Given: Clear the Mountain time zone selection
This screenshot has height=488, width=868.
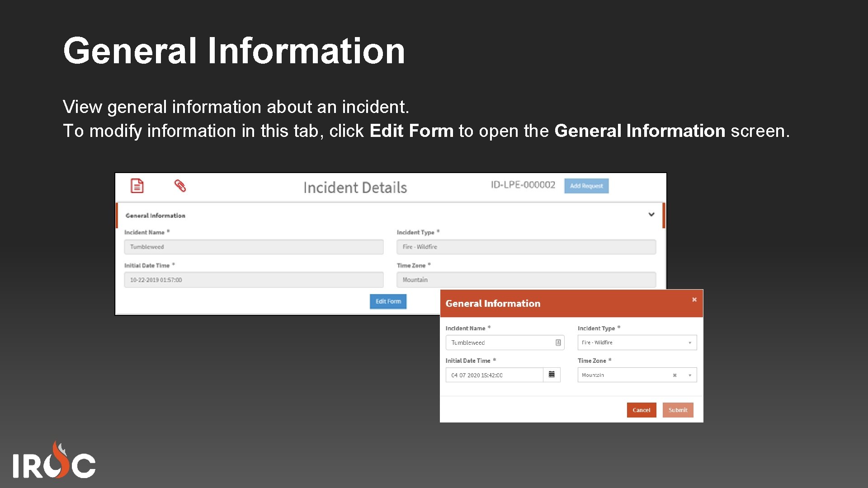Looking at the screenshot, I should (675, 375).
